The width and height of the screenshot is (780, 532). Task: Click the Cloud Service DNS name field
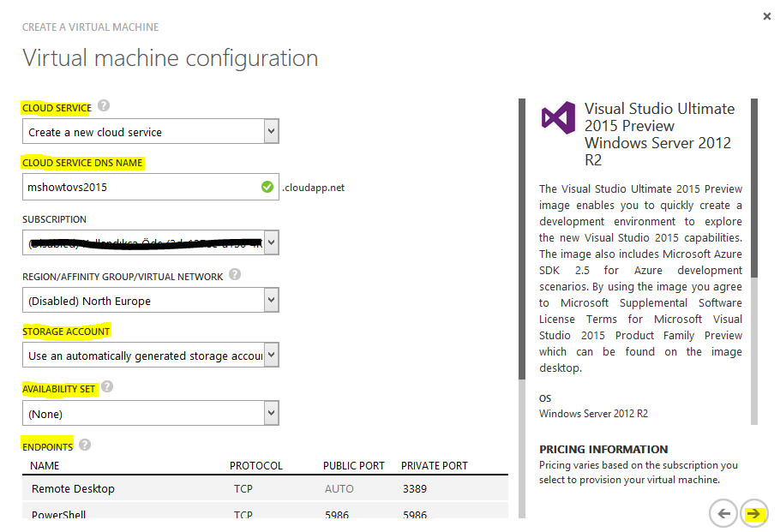click(141, 187)
